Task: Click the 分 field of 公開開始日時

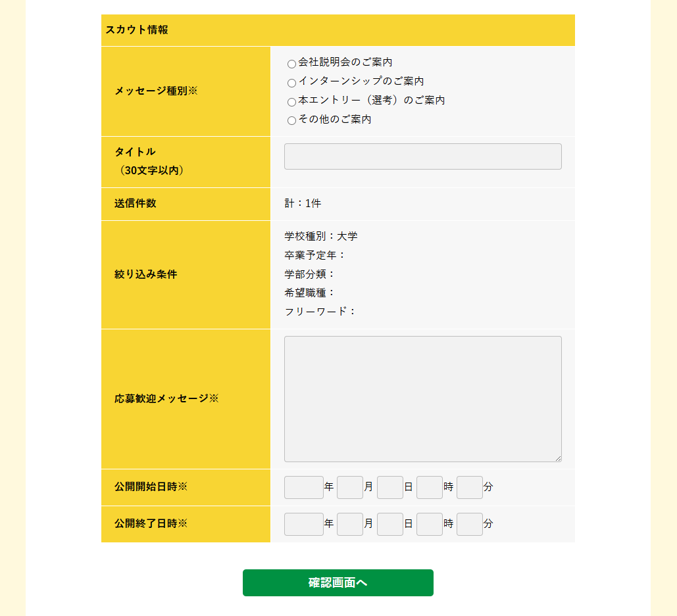Action: tap(469, 487)
